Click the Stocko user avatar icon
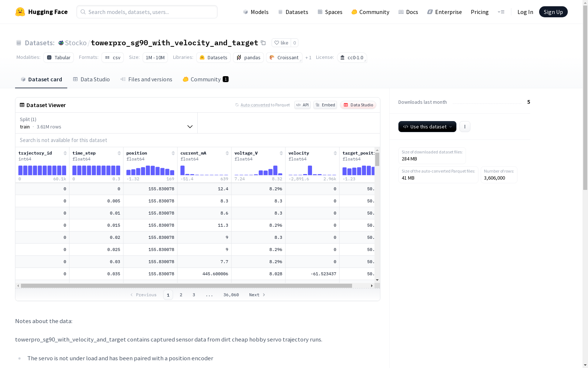588x368 pixels. click(61, 43)
